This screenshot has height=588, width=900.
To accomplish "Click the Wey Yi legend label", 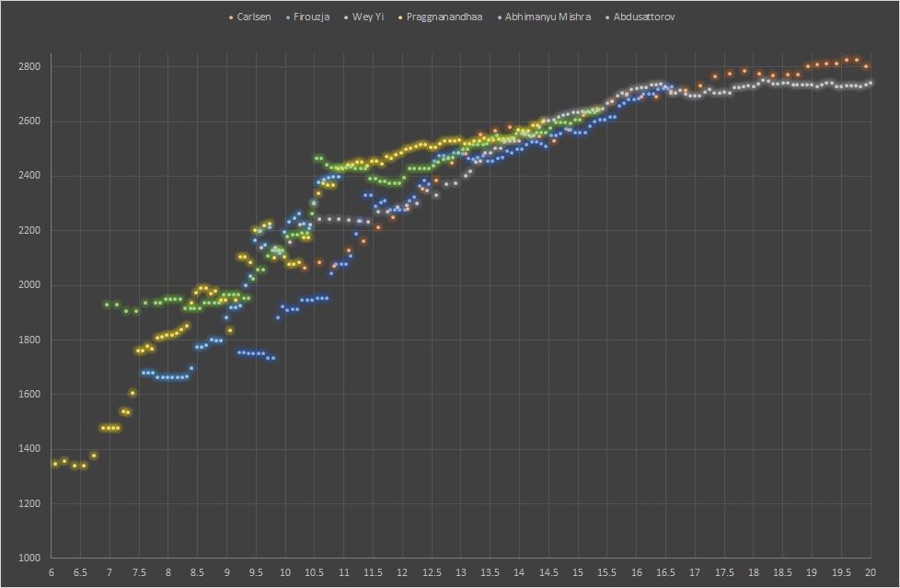I will (368, 17).
